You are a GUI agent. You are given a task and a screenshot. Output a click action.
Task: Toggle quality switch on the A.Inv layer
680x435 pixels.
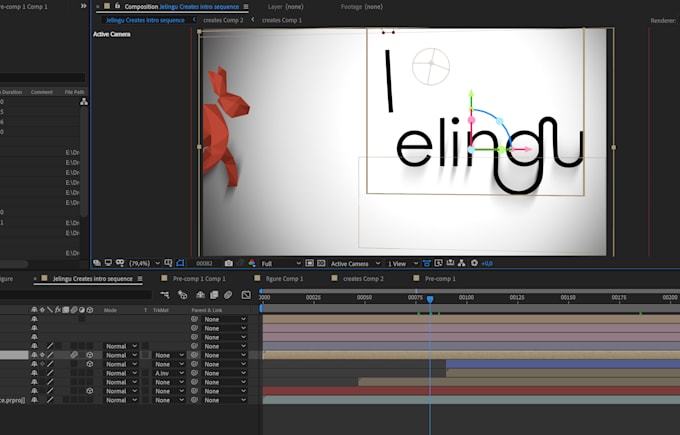(x=50, y=373)
